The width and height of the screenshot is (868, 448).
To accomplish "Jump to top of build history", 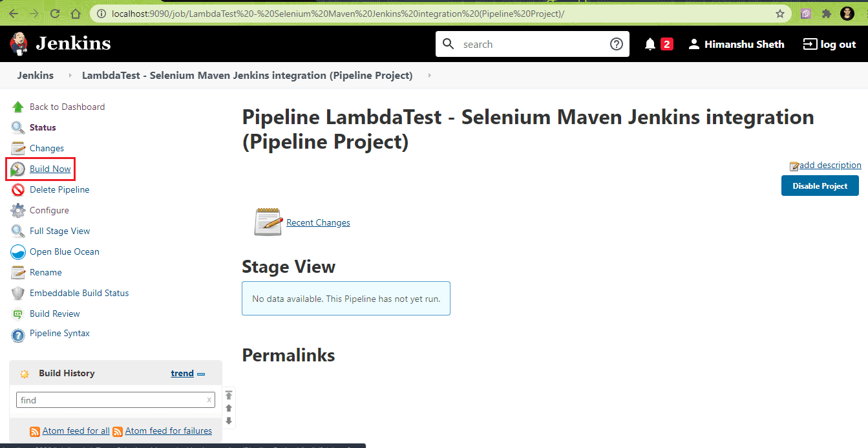I will (x=229, y=395).
